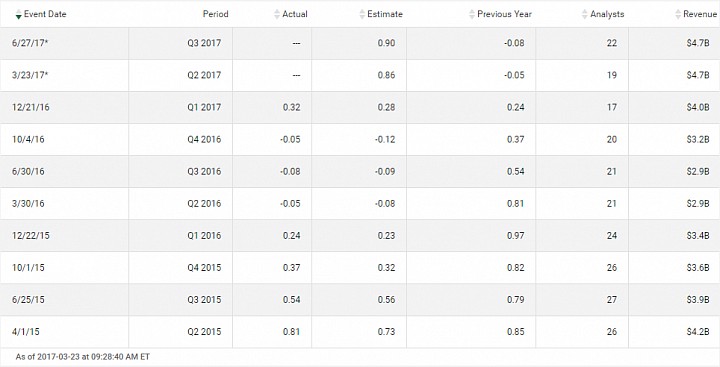Select the 3/23/17* event date cell

[x=64, y=75]
